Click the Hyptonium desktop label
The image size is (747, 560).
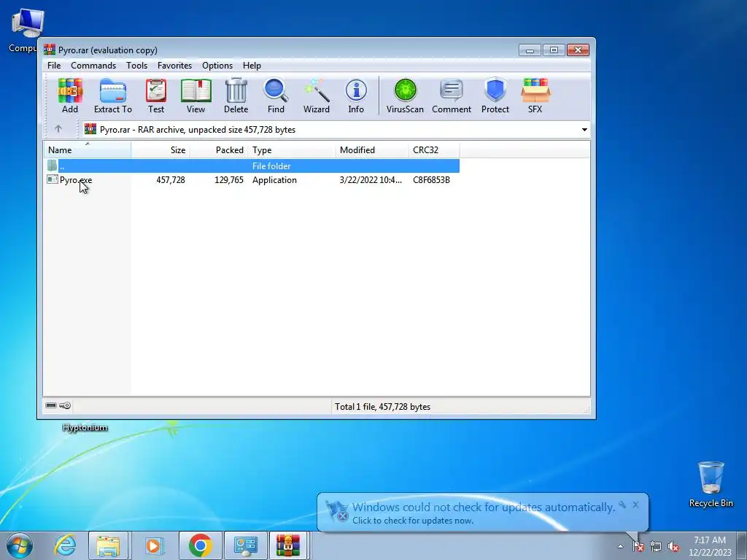click(85, 427)
